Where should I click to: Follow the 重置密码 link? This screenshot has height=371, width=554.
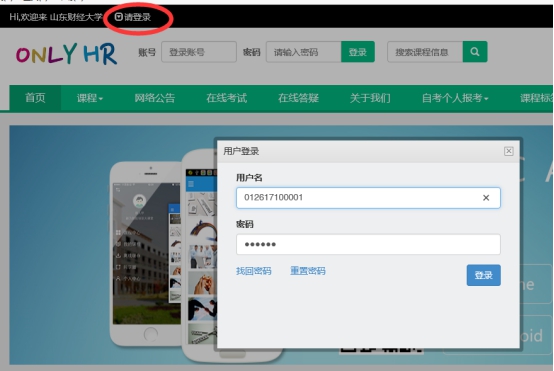308,271
